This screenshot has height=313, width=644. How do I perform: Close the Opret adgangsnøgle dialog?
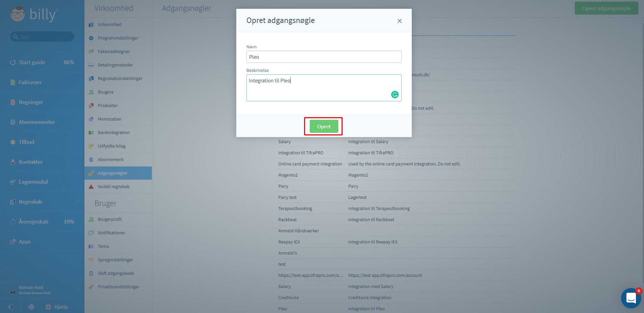399,21
